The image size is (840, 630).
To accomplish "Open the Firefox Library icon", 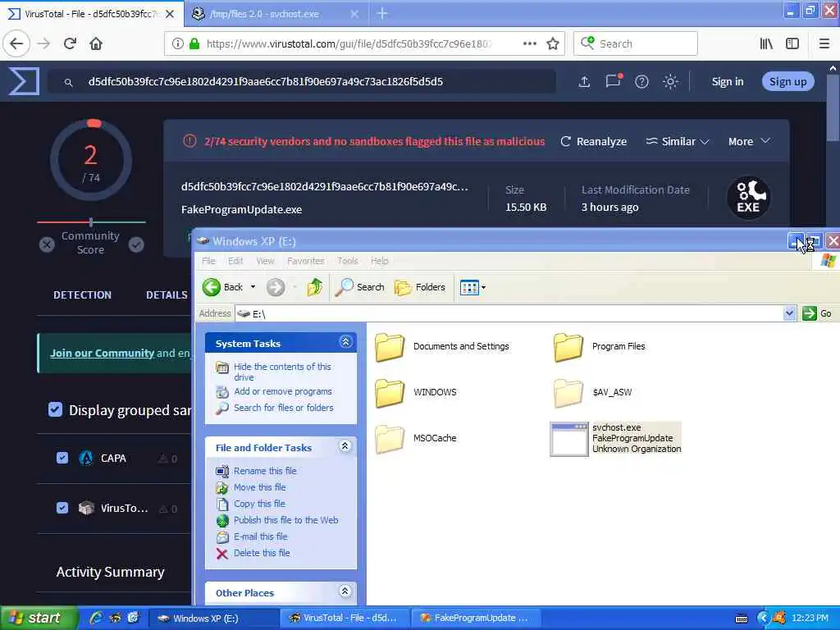I will click(766, 43).
